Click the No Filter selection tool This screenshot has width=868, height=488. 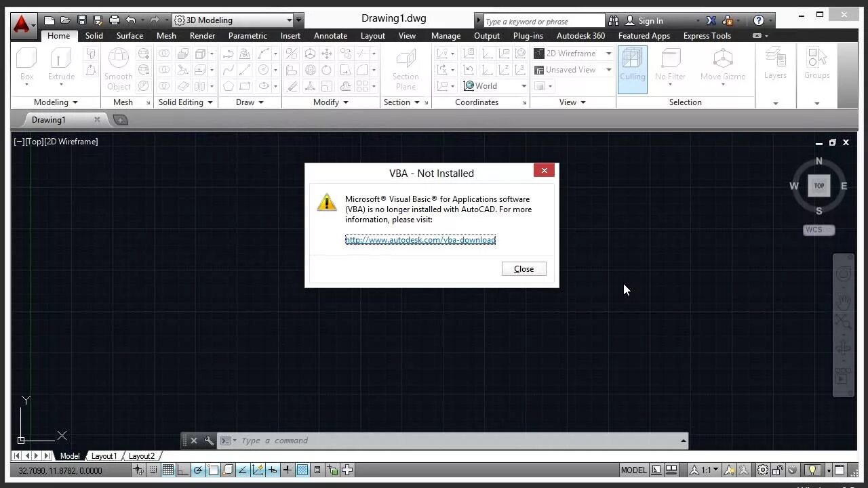click(670, 66)
